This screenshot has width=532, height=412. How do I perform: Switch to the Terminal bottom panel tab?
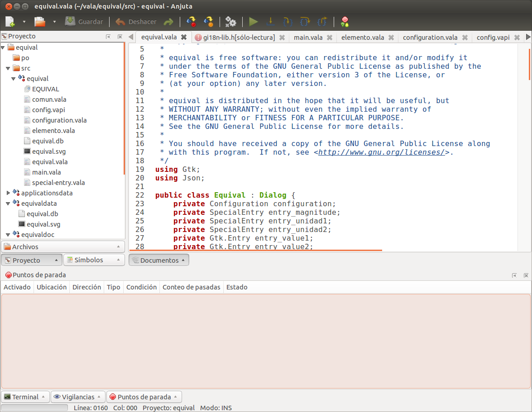coord(25,397)
